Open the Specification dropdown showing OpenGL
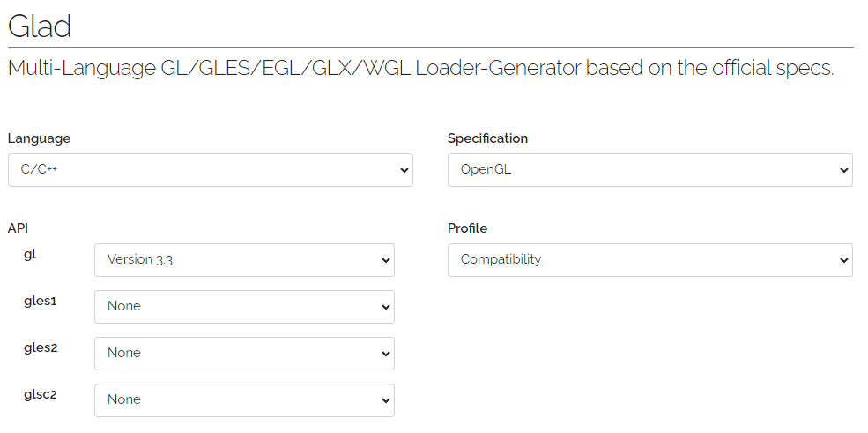 click(x=649, y=170)
